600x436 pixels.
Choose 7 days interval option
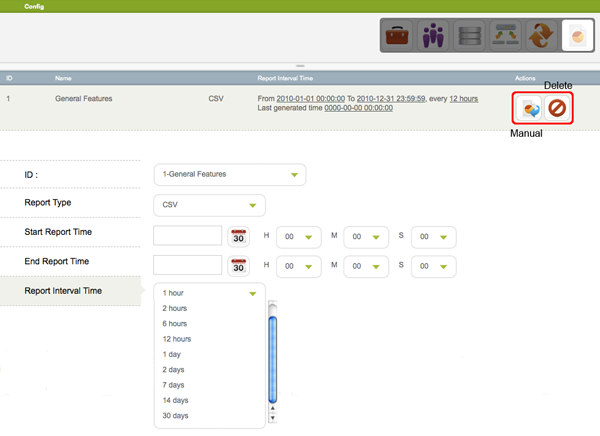click(172, 385)
